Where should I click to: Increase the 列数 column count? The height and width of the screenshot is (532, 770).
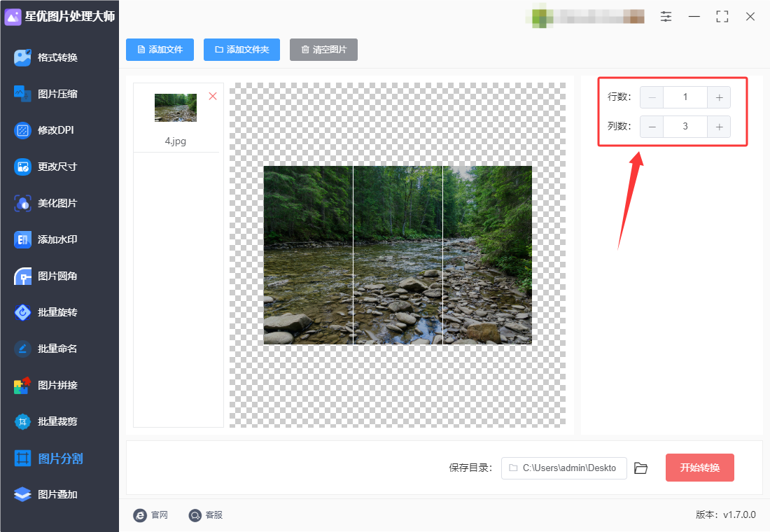coord(719,127)
